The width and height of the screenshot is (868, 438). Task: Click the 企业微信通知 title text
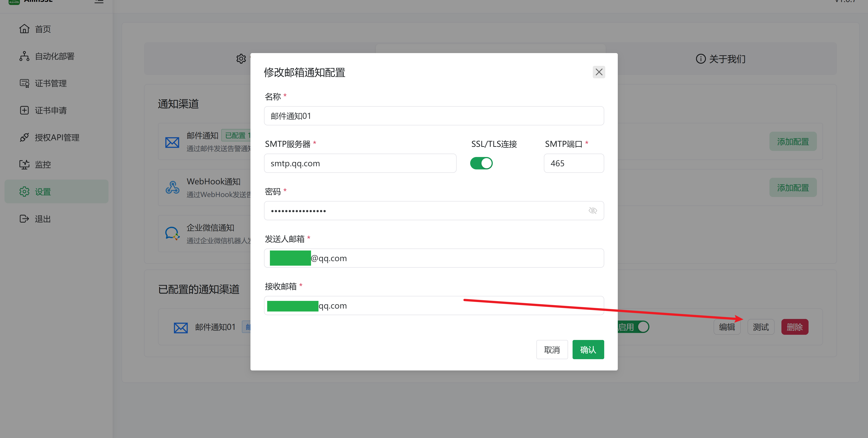(x=210, y=228)
